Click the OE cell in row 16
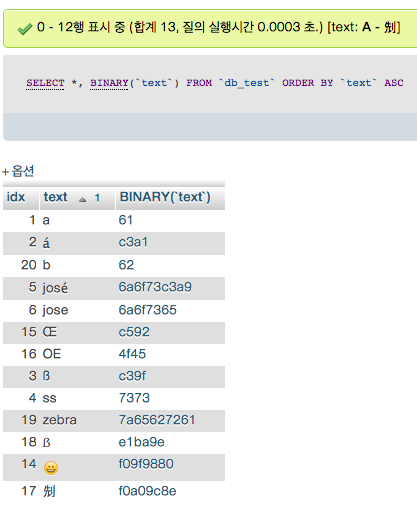Screen dimensions: 417x517 [x=52, y=354]
